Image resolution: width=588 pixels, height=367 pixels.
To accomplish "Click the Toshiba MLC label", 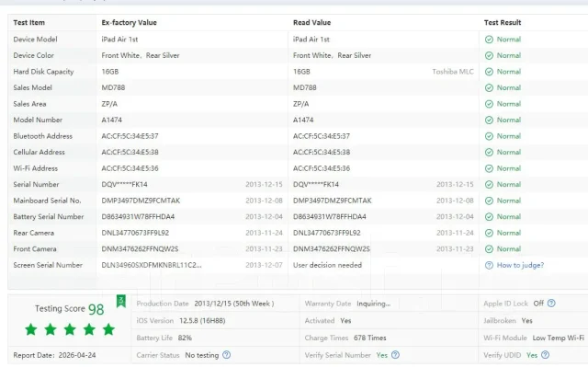I will point(453,72).
